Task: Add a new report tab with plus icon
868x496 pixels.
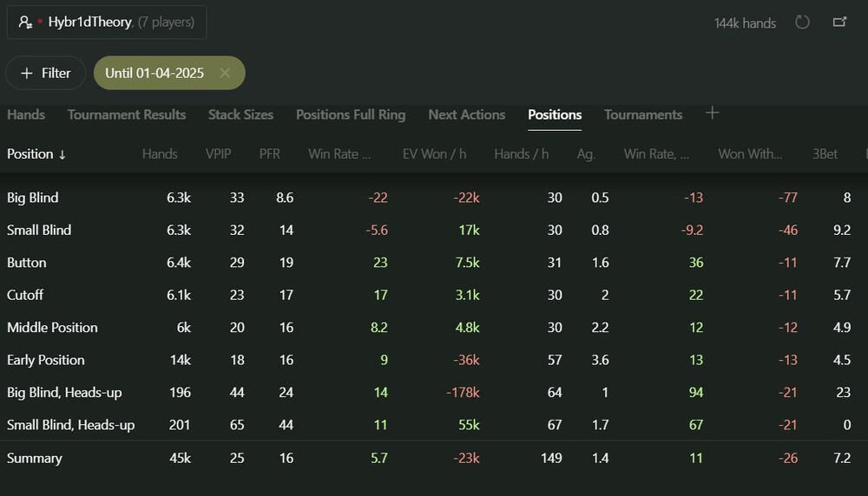Action: coord(712,114)
